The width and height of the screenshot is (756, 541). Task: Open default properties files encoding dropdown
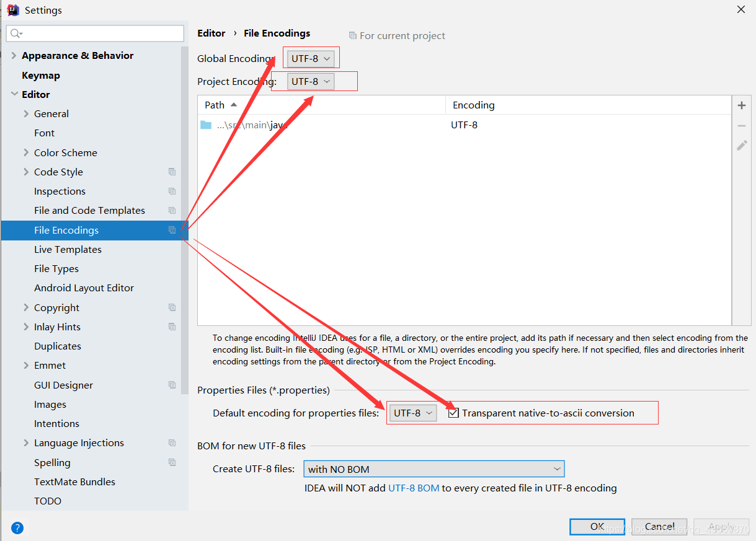tap(413, 413)
